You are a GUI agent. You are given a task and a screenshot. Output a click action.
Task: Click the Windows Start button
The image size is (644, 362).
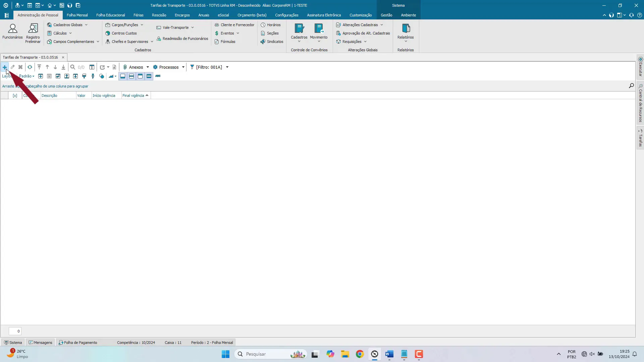[x=225, y=354]
